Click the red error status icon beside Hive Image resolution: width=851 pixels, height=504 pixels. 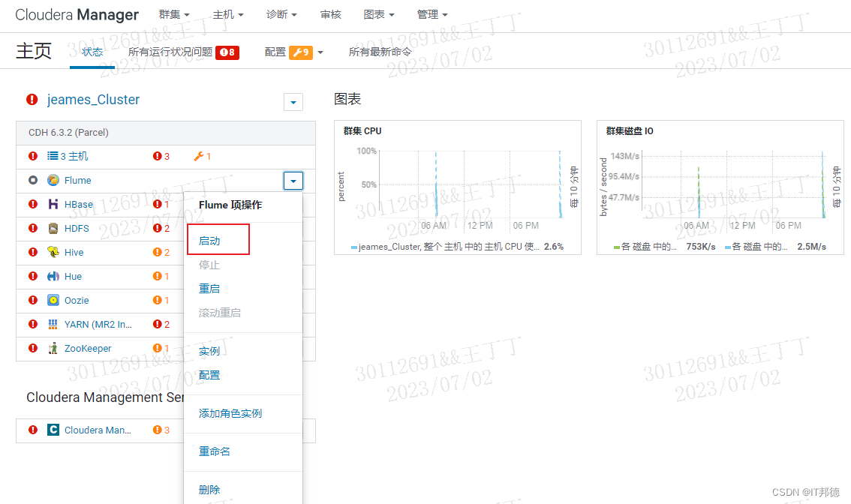click(x=33, y=252)
